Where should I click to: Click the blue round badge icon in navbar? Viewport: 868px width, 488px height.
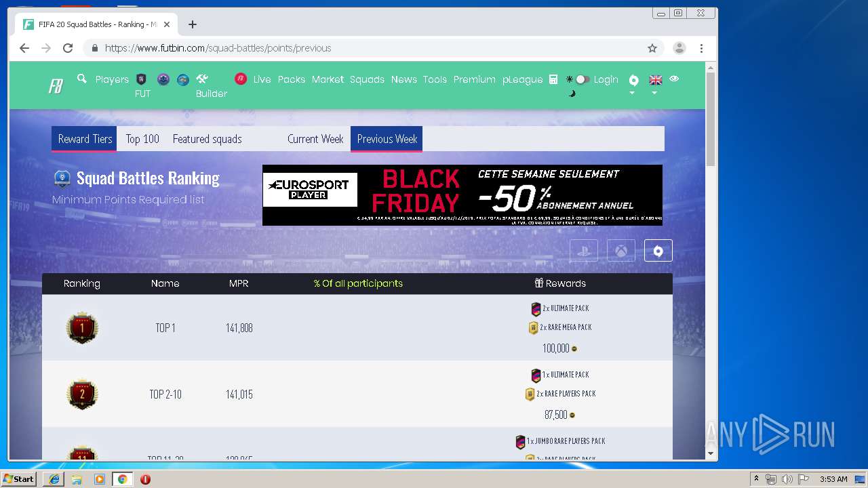(183, 79)
